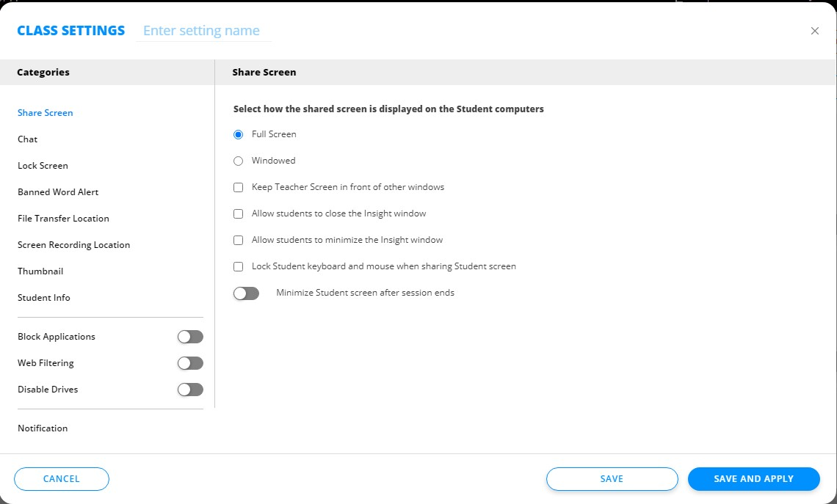
Task: Check Keep Teacher Screen in front option
Action: tap(238, 188)
